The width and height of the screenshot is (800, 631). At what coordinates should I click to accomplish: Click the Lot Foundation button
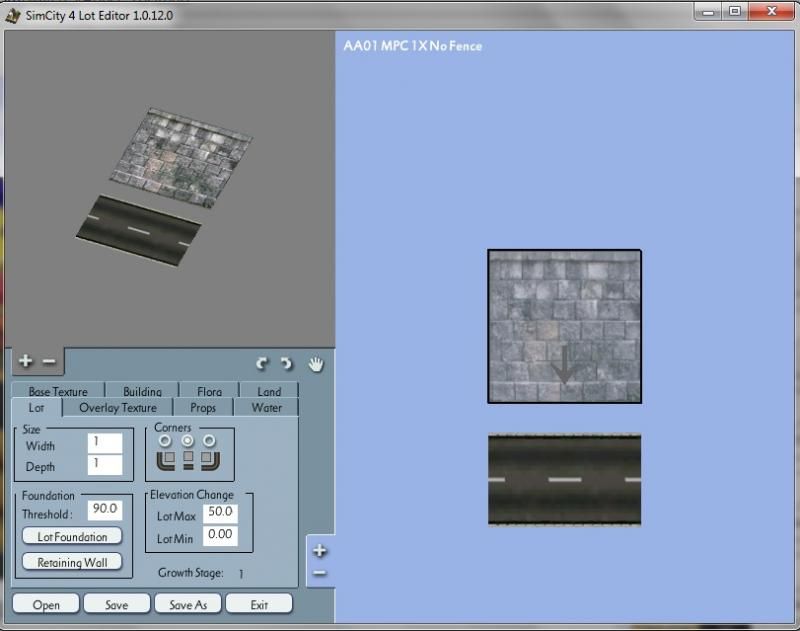[72, 536]
